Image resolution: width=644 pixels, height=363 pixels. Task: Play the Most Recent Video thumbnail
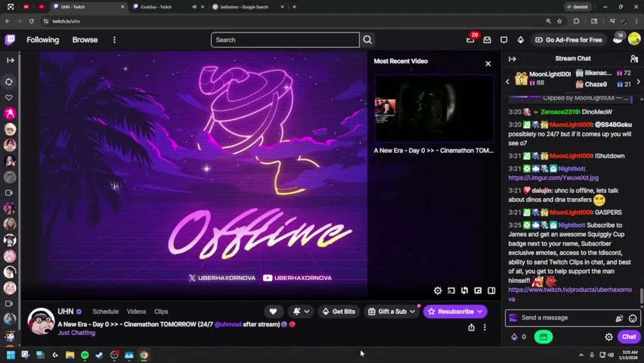point(434,109)
